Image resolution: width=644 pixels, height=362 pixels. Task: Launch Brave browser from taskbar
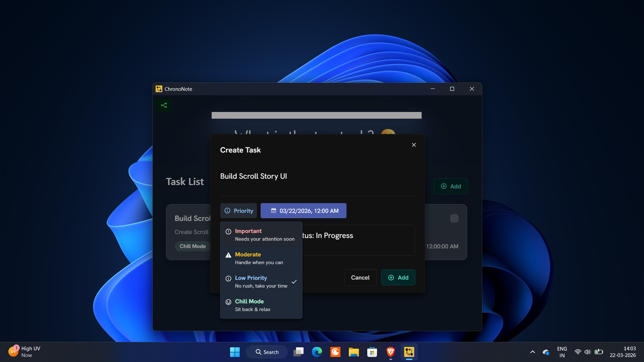[x=390, y=352]
